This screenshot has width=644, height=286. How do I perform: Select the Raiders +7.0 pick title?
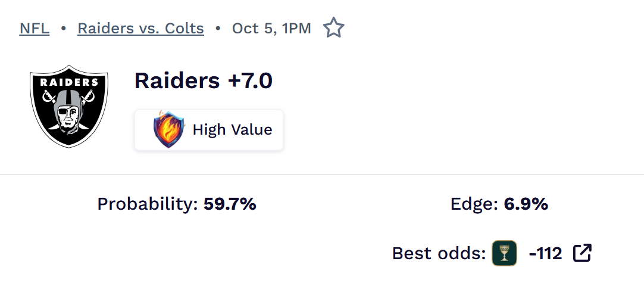click(x=204, y=80)
